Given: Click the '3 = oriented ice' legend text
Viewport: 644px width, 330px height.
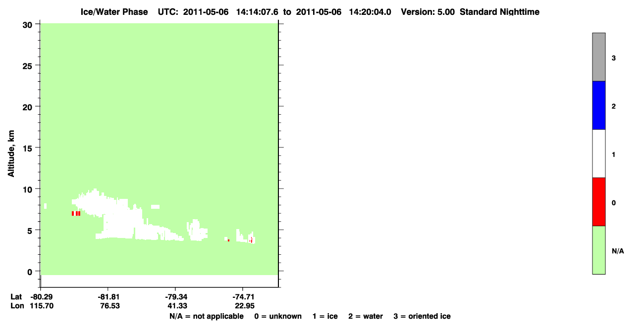Looking at the screenshot, I should (422, 316).
